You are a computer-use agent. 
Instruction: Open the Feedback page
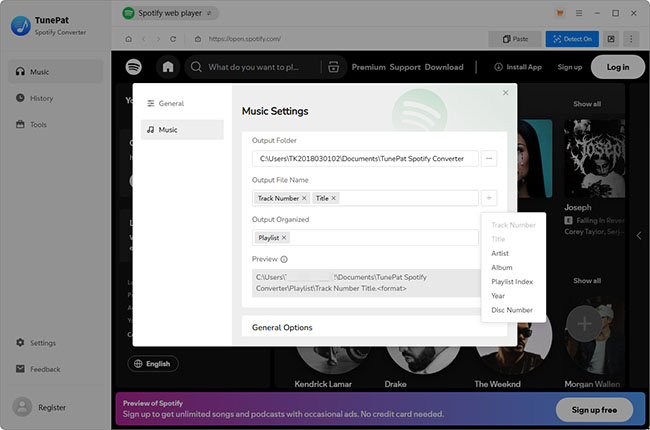[x=38, y=369]
